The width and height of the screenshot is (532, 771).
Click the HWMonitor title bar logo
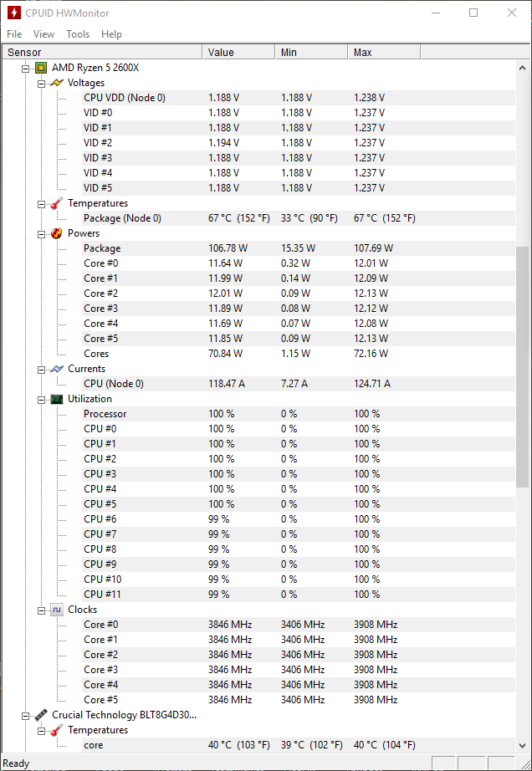click(14, 13)
